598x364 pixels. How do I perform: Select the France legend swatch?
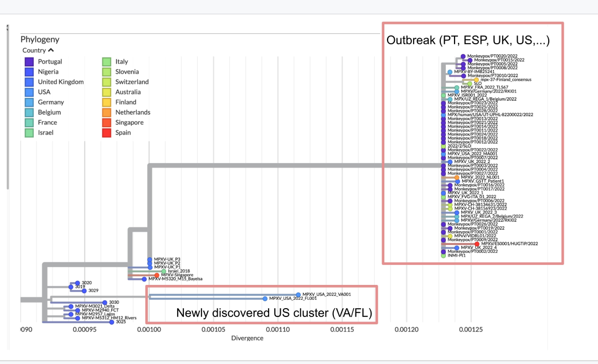pyautogui.click(x=29, y=122)
